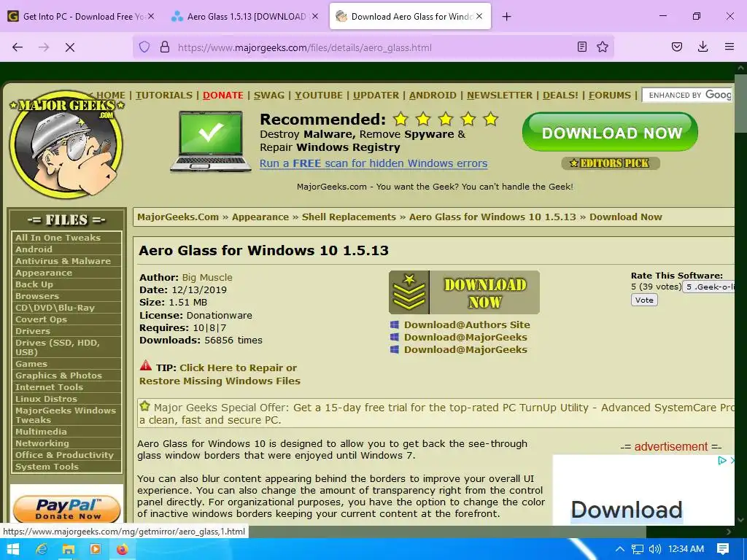Select Office & Productivity category
Image resolution: width=747 pixels, height=560 pixels.
point(66,455)
